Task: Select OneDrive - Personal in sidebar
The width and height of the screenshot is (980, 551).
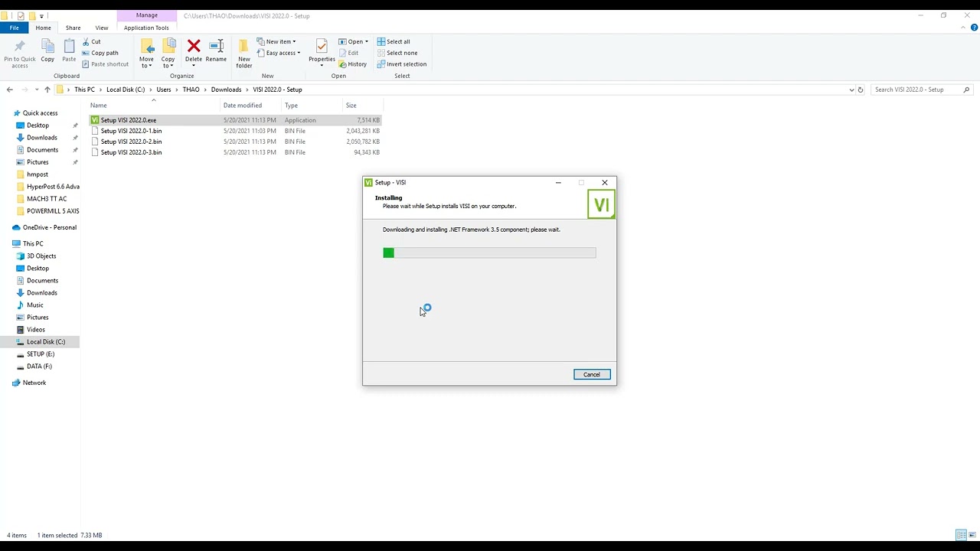Action: pos(44,227)
